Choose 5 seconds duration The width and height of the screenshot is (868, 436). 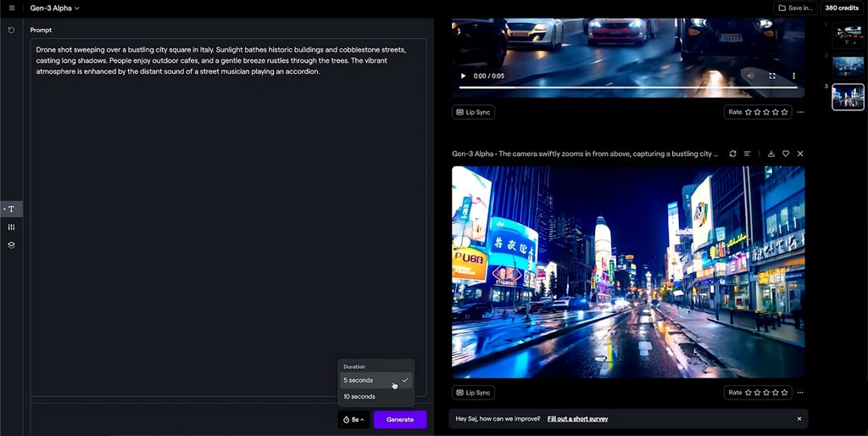[376, 380]
